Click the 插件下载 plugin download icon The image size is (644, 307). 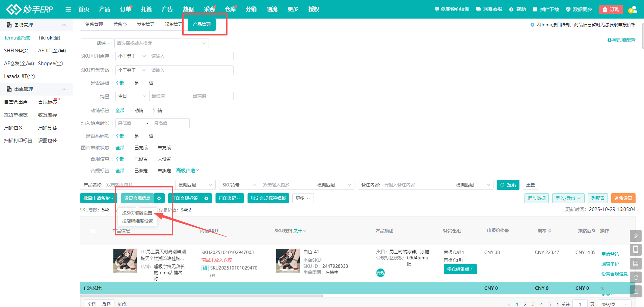coord(545,9)
